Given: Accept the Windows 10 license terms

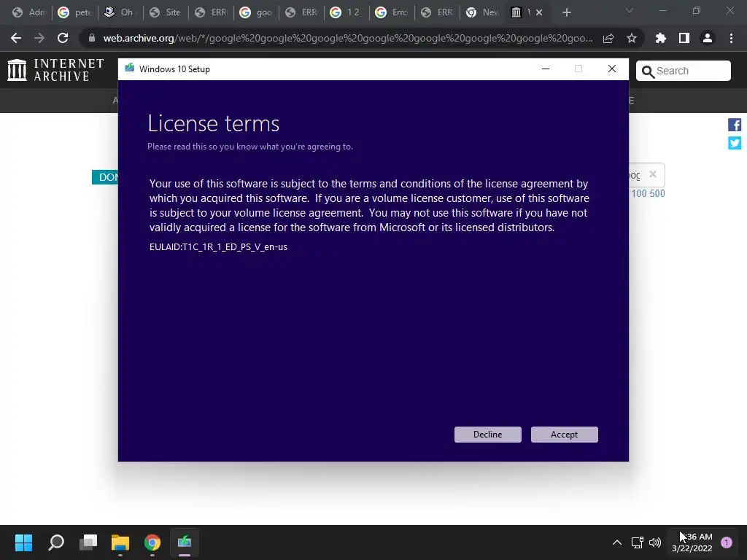Looking at the screenshot, I should [x=564, y=435].
